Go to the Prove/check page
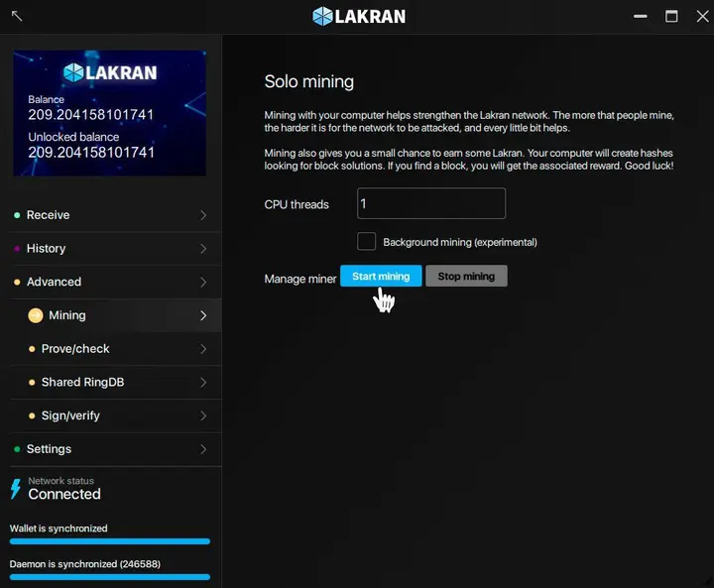Screen dimensions: 714x588 tap(116, 349)
